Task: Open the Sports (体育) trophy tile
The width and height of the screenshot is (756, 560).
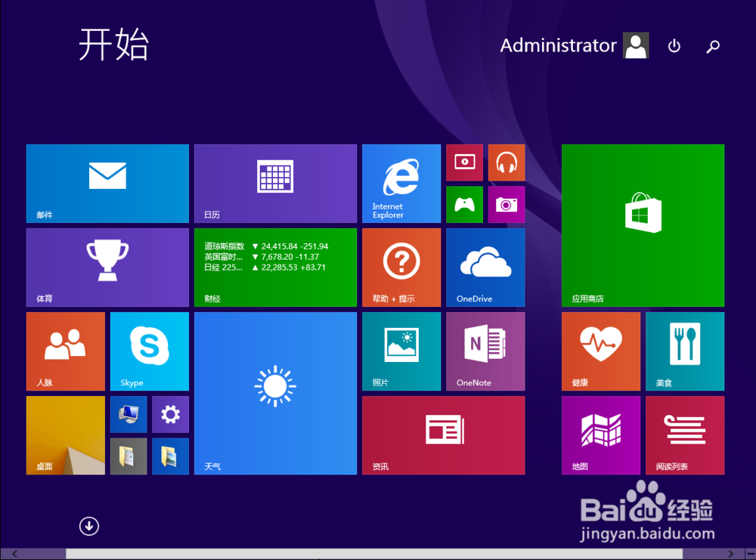Action: (x=107, y=268)
